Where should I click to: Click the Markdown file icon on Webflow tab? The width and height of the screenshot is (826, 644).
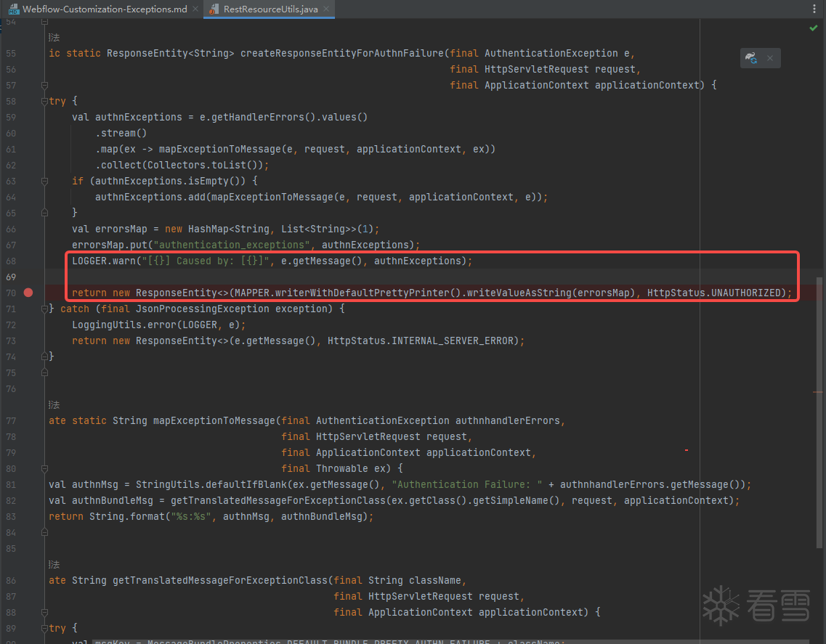point(14,9)
